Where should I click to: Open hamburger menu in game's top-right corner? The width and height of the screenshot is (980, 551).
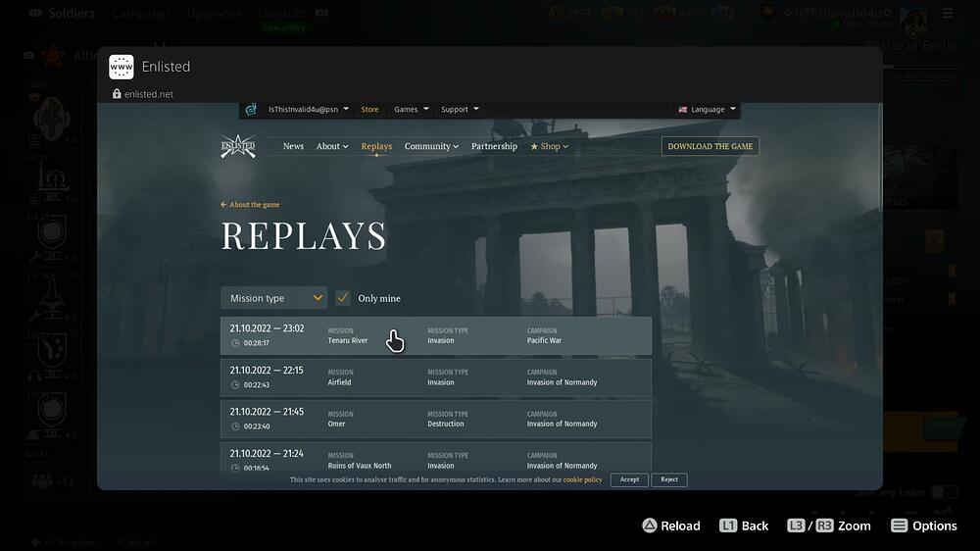tap(948, 13)
